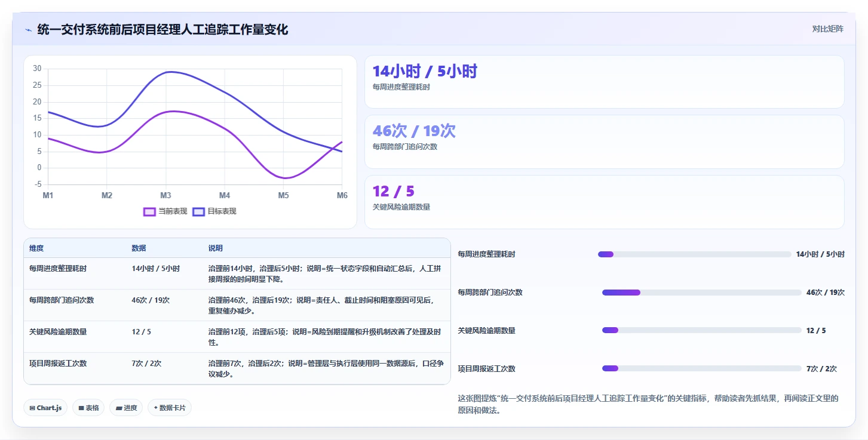This screenshot has width=868, height=440.
Task: Click the Chart.js tag chip
Action: [x=45, y=408]
